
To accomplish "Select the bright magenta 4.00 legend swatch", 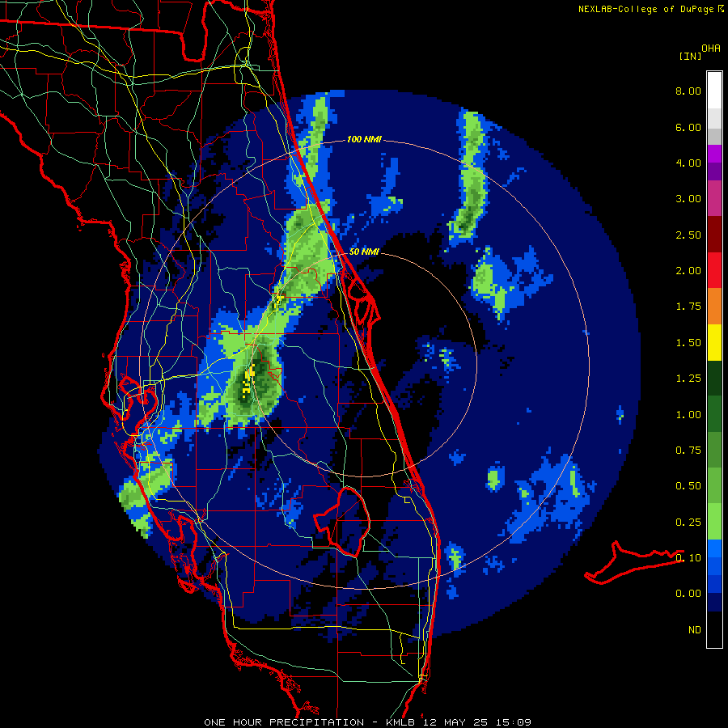I will click(714, 154).
